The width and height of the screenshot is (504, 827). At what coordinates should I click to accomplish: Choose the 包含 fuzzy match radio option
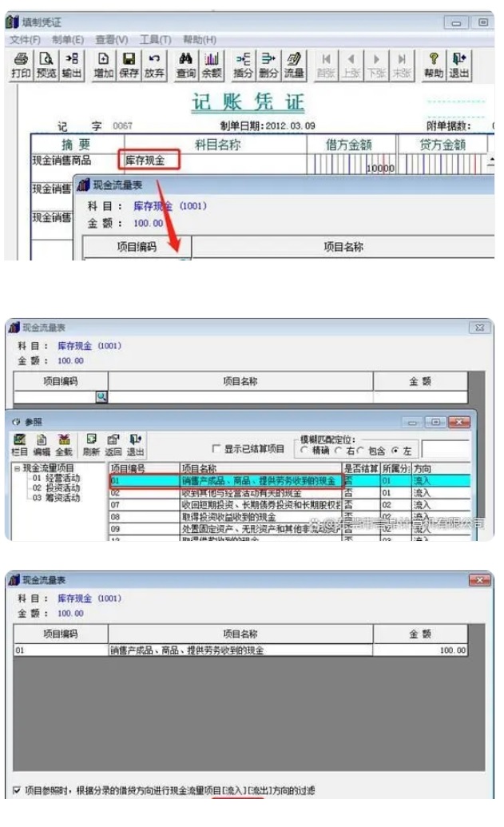tap(360, 451)
